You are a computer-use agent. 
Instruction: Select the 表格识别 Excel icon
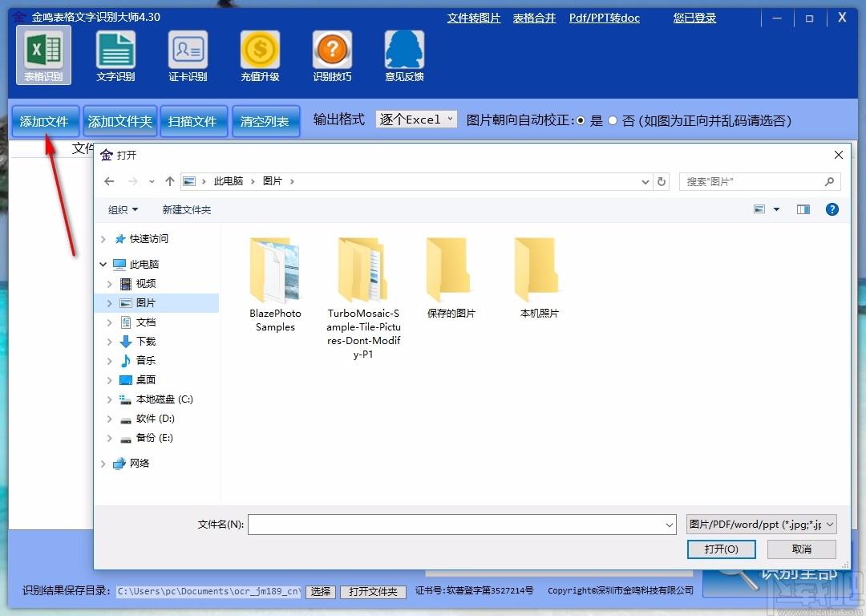click(x=43, y=55)
